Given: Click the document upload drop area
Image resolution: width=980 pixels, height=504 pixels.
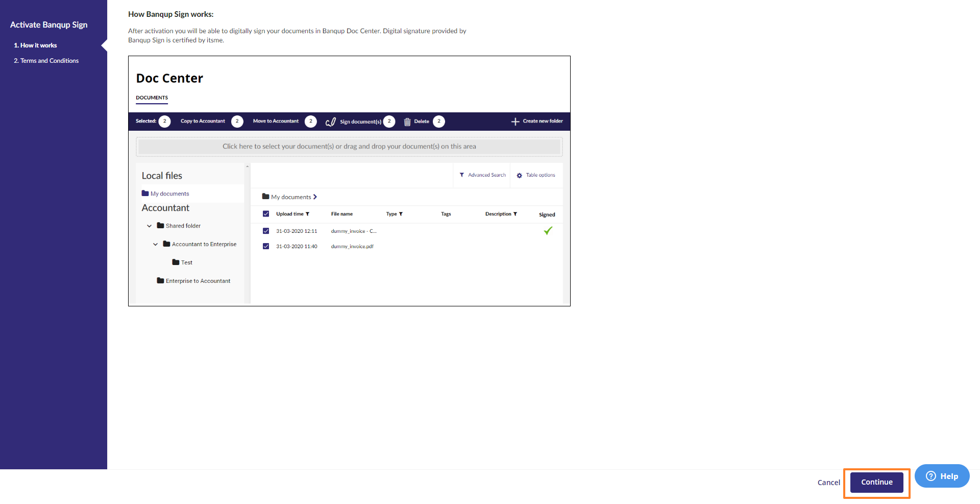Looking at the screenshot, I should tap(349, 147).
